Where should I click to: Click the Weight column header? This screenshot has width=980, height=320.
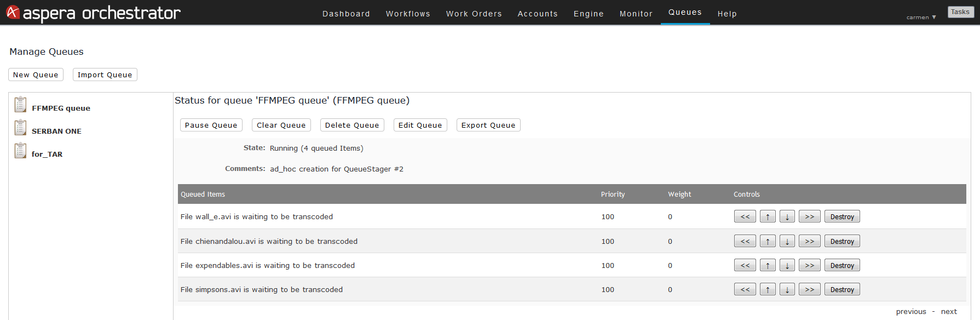(679, 194)
